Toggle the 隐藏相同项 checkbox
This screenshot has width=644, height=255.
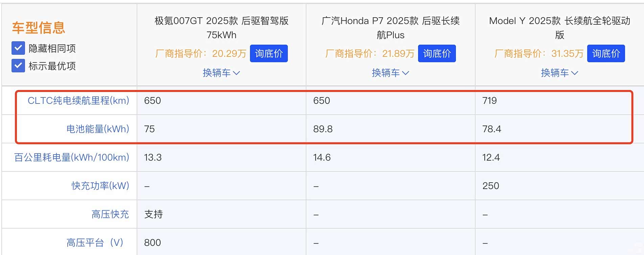[18, 48]
